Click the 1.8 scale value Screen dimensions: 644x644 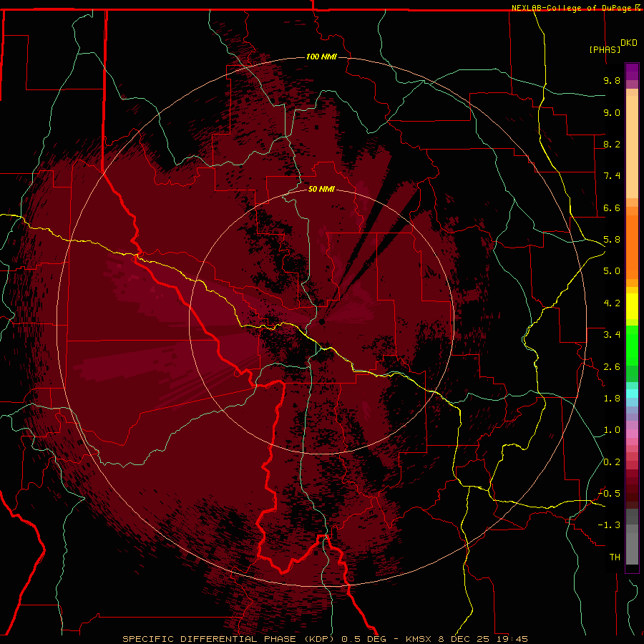pyautogui.click(x=612, y=399)
